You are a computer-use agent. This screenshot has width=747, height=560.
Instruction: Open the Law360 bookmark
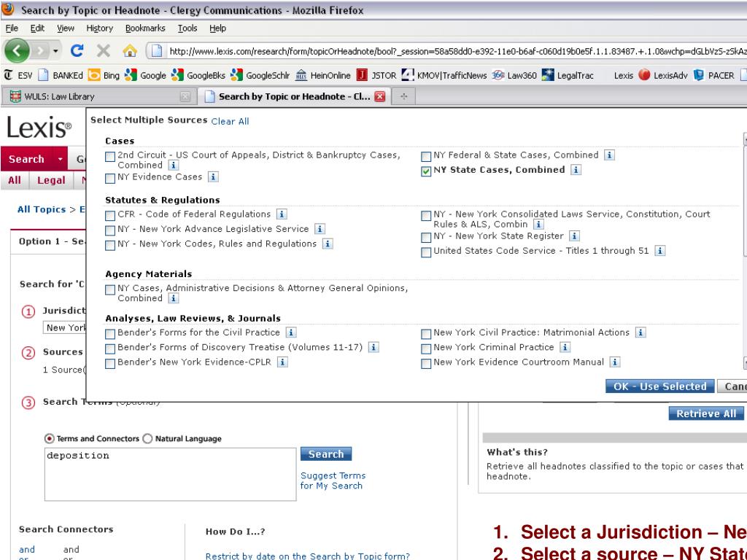point(514,75)
